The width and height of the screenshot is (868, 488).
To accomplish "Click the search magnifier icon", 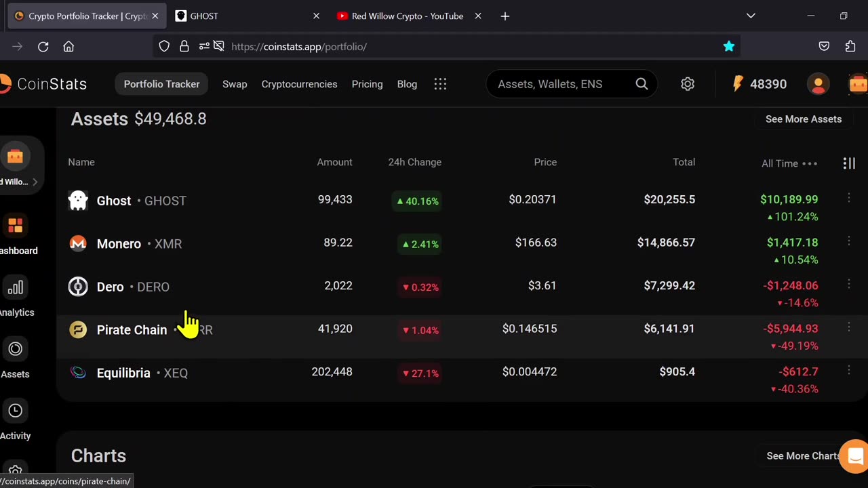I will click(x=642, y=84).
